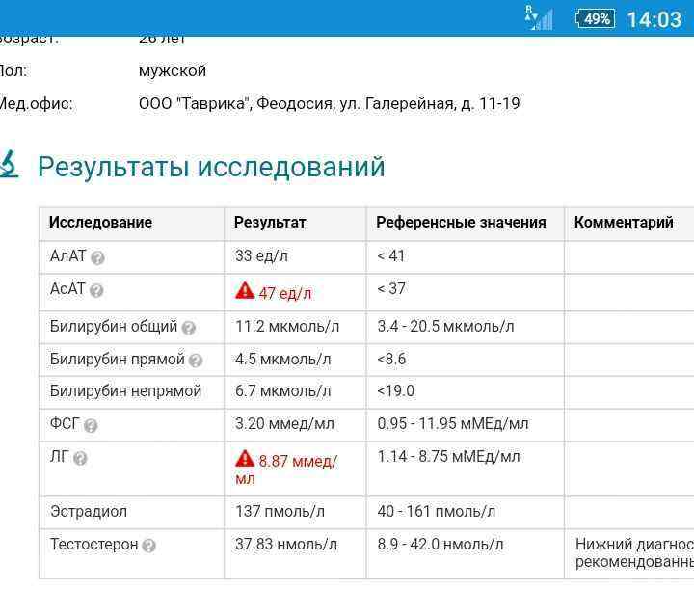Tap the Тестостерон comment text
This screenshot has height=616, width=694.
(x=633, y=553)
